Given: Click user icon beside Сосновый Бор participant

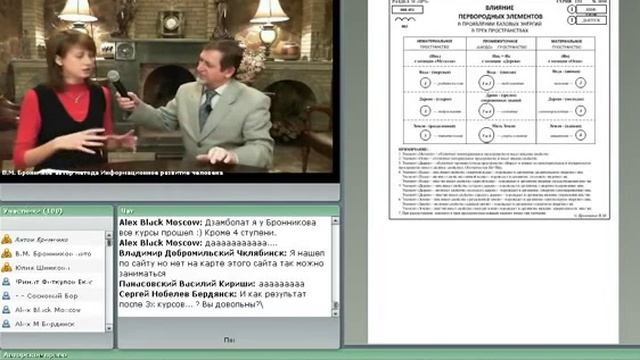Looking at the screenshot, I should (6, 296).
